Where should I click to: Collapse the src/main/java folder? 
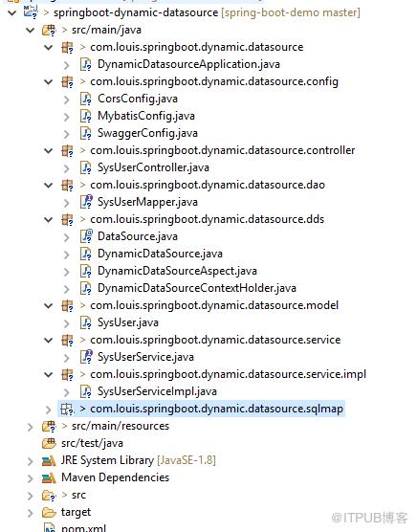(31, 31)
